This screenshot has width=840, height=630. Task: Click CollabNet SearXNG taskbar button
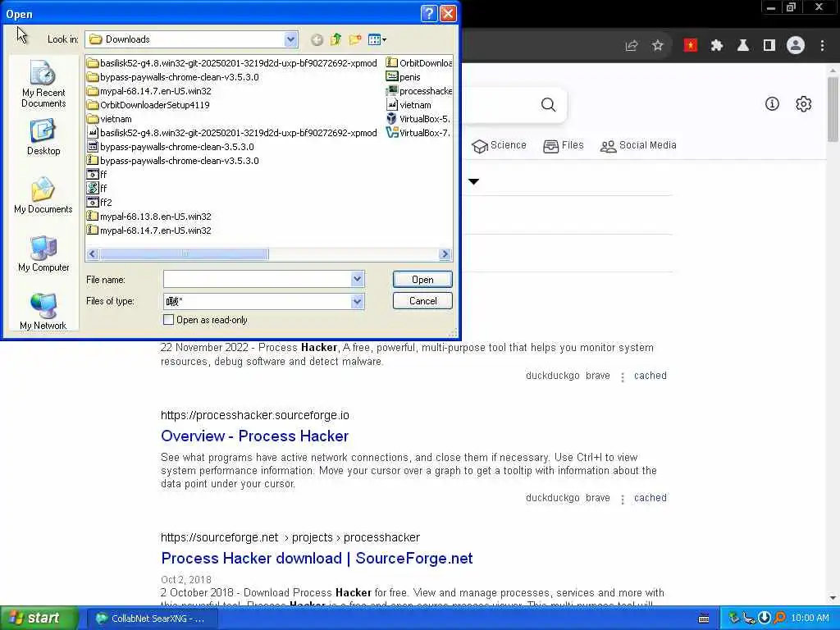[x=152, y=619]
